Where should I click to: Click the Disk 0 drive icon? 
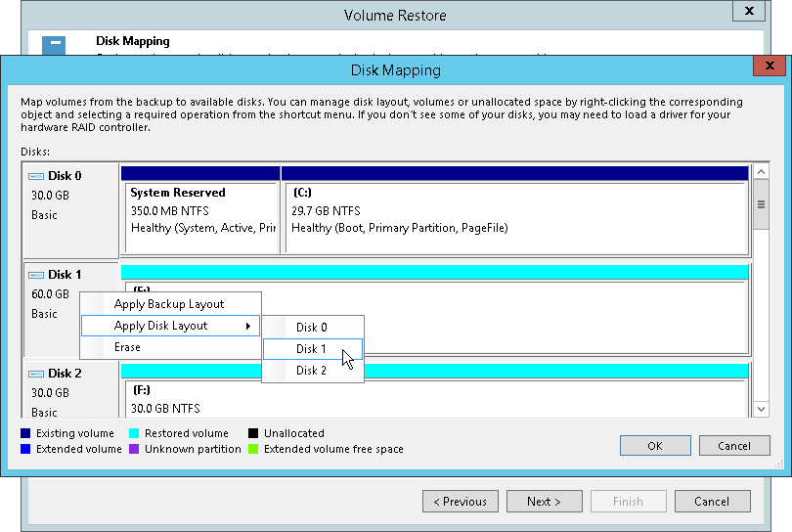36,176
